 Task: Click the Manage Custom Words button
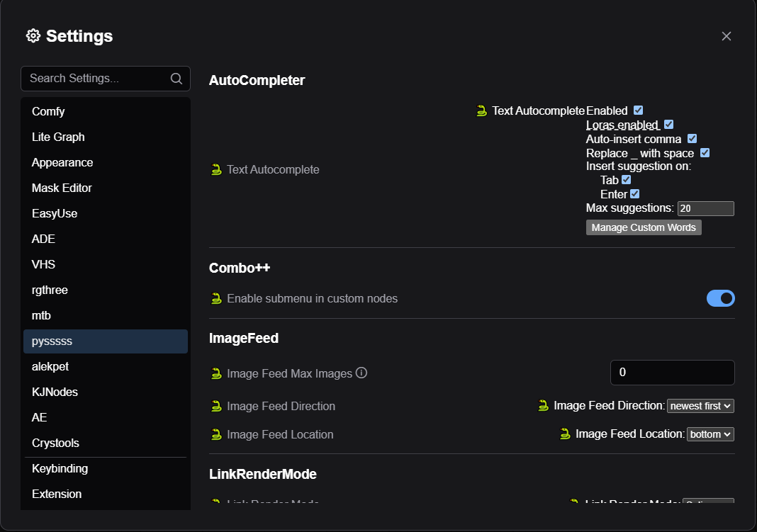tap(644, 227)
